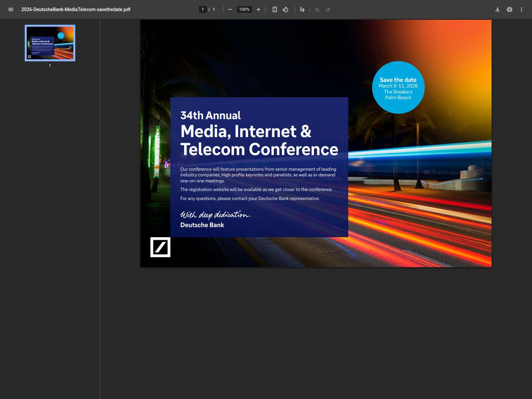Click the zoom out minus icon
Image resolution: width=532 pixels, height=399 pixels.
pos(230,9)
